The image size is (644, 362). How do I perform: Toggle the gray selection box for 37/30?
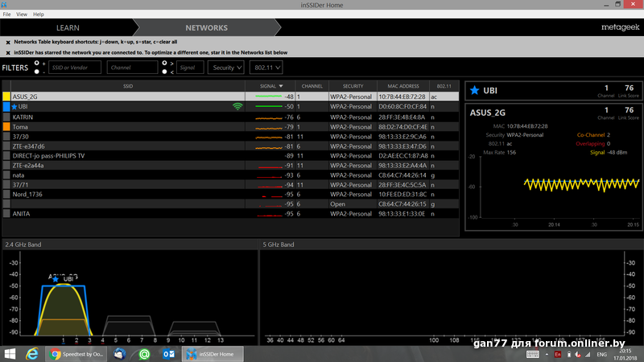pyautogui.click(x=6, y=137)
